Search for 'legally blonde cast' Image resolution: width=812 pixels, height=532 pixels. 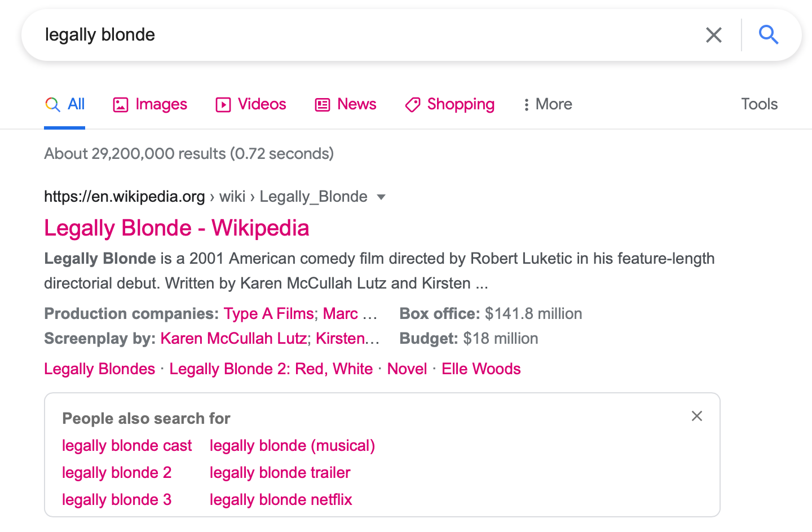click(x=127, y=446)
